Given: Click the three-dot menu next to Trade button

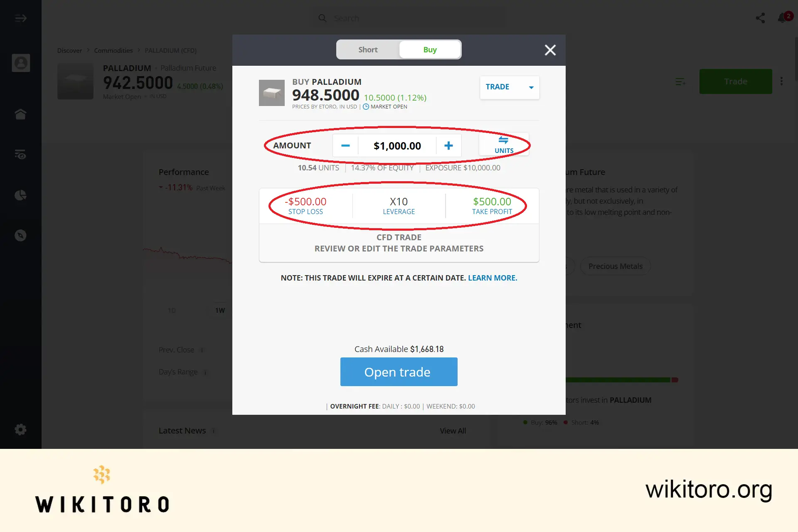Looking at the screenshot, I should click(x=781, y=81).
